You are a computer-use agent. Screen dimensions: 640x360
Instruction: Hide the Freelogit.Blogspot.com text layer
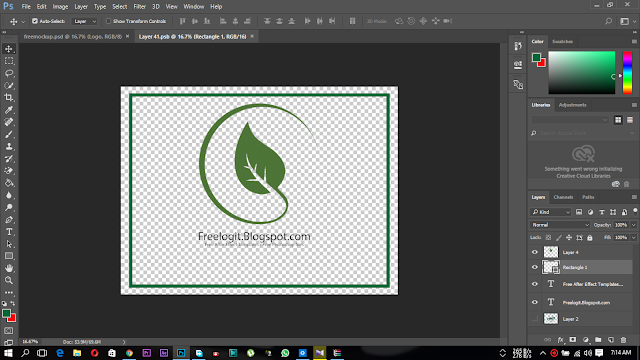pos(535,302)
